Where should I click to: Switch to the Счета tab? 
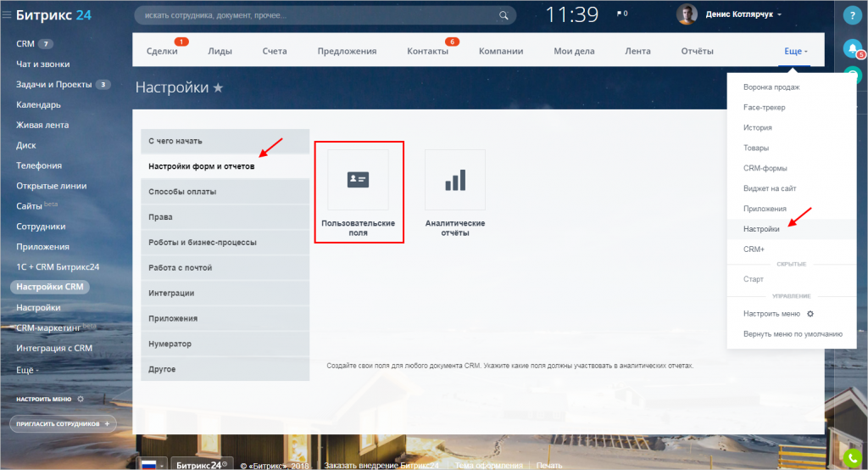click(275, 51)
